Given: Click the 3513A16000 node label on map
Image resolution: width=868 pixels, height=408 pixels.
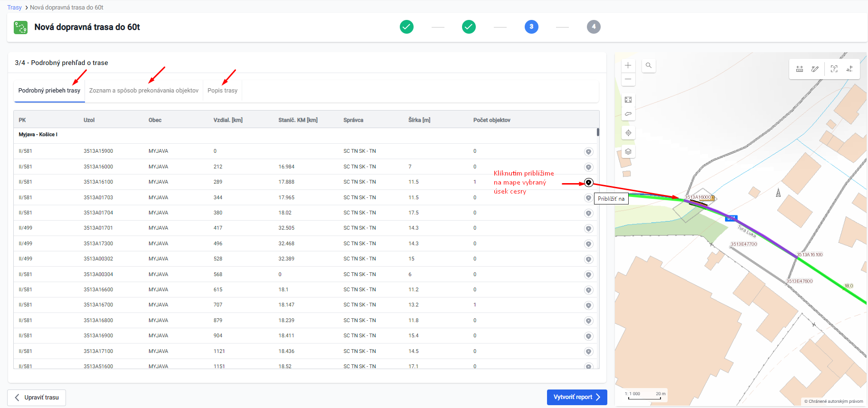Looking at the screenshot, I should click(699, 197).
